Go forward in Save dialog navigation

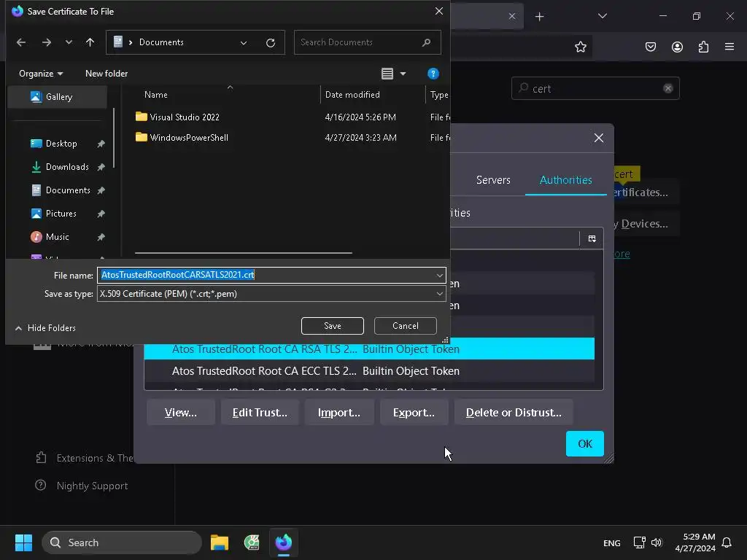46,42
